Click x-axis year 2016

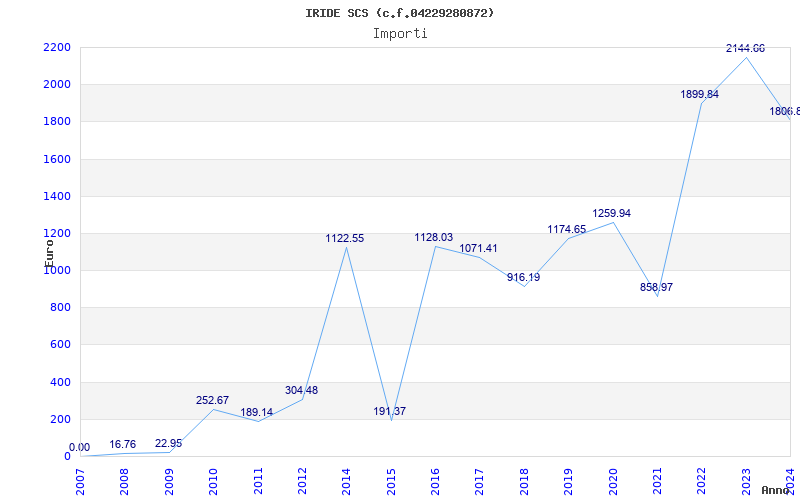click(435, 482)
